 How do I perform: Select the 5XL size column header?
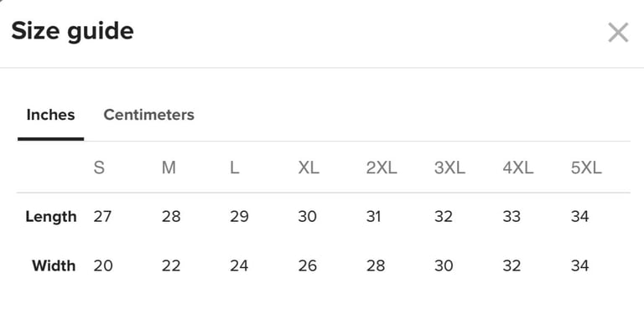(x=586, y=168)
